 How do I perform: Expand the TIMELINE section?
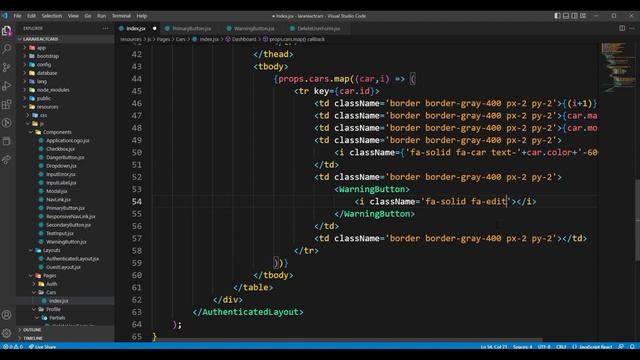coord(32,338)
